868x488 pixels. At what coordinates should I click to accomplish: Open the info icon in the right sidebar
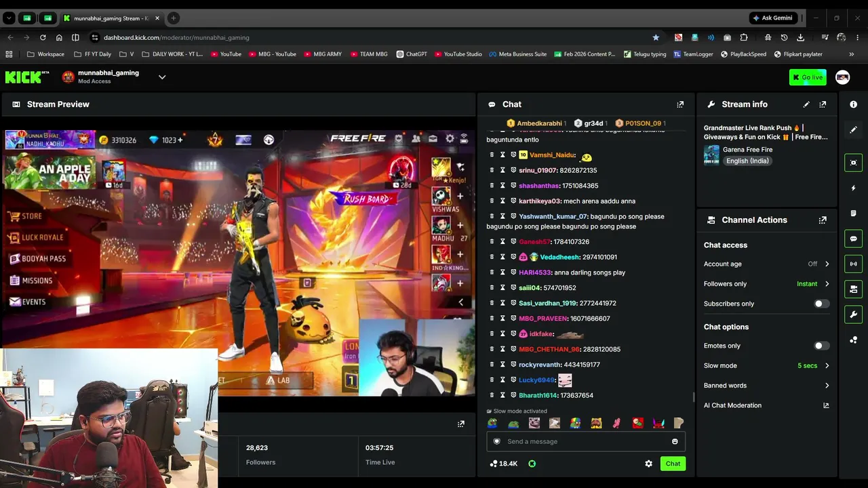(x=853, y=104)
